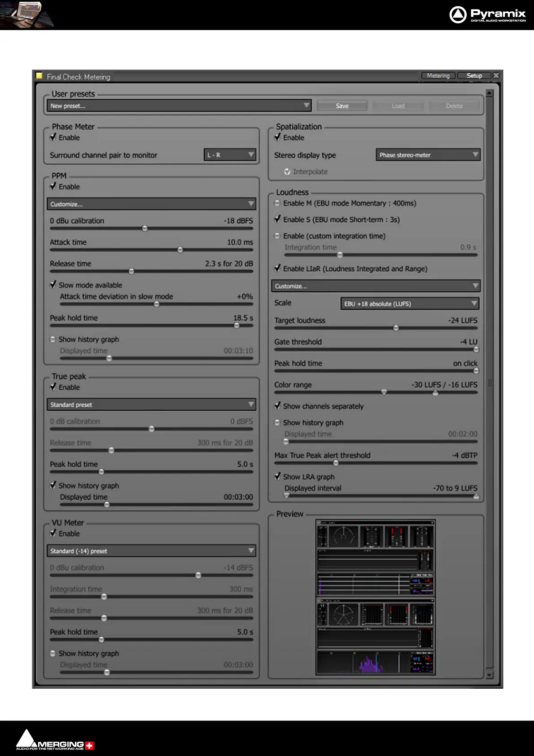Enable VU Meter Show history graph
The image size is (534, 756).
pos(53,653)
